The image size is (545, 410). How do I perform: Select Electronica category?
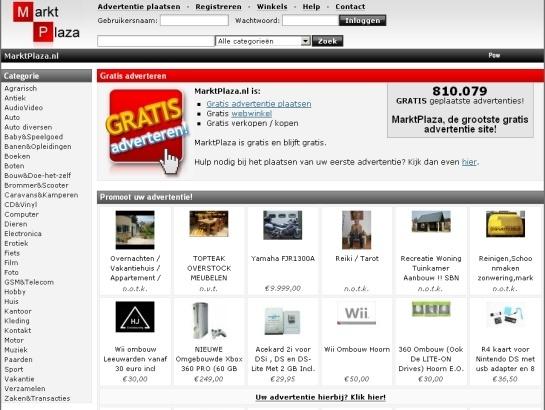pos(23,234)
